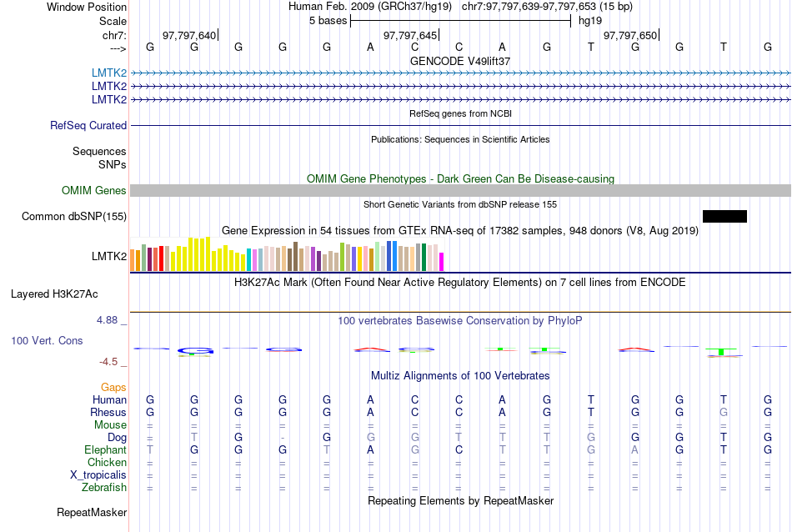Open the 100 Vert. Cons track label
This screenshot has height=532, width=792.
click(x=47, y=340)
